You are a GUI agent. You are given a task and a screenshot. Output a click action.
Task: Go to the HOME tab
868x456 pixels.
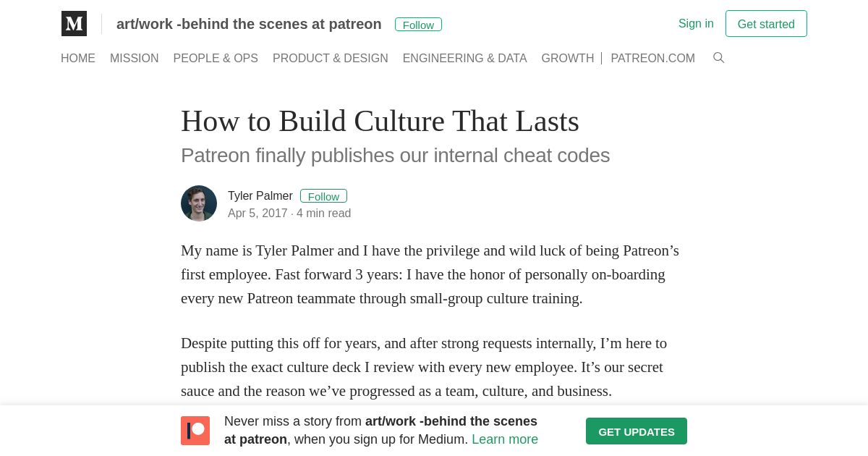coord(78,59)
